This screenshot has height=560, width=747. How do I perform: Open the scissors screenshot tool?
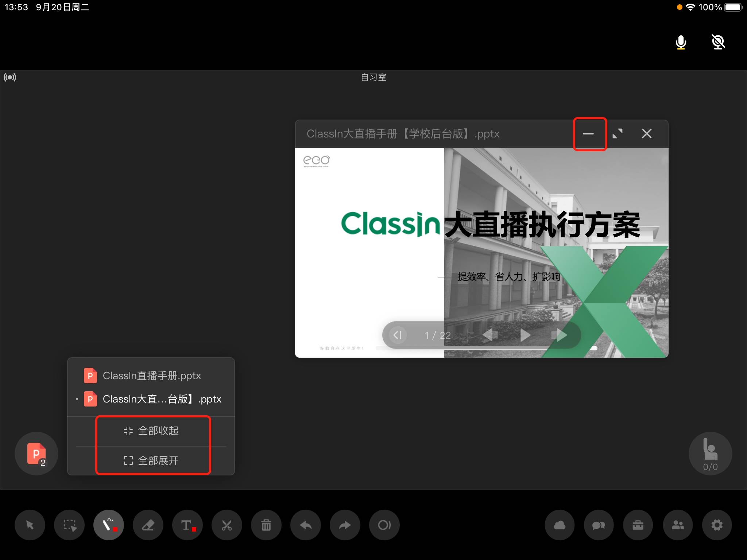point(227,525)
